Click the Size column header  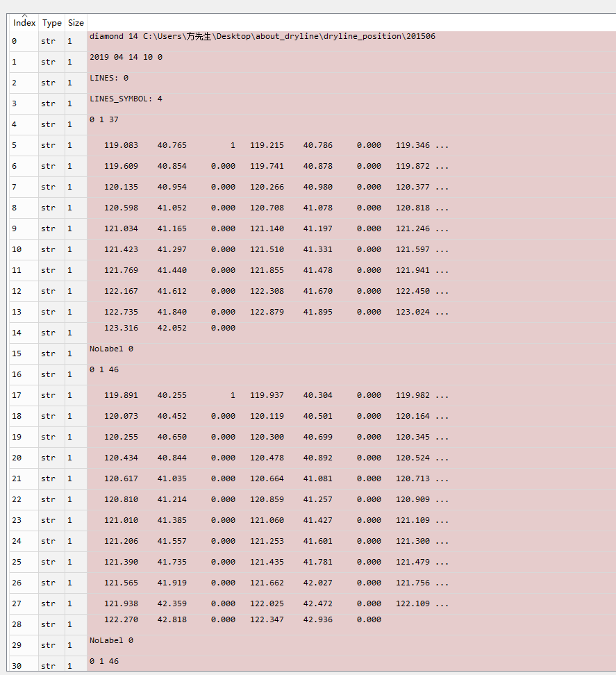pyautogui.click(x=76, y=23)
